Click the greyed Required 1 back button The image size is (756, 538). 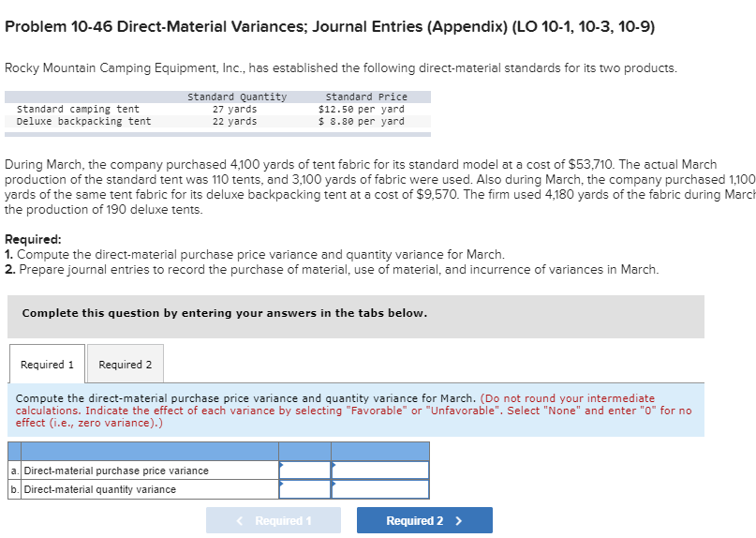(x=274, y=520)
